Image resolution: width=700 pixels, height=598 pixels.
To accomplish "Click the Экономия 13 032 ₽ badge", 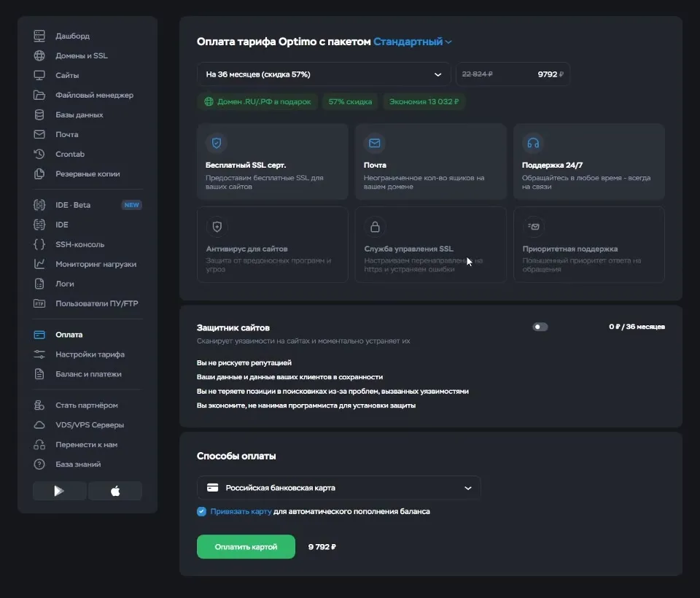I will (x=424, y=101).
